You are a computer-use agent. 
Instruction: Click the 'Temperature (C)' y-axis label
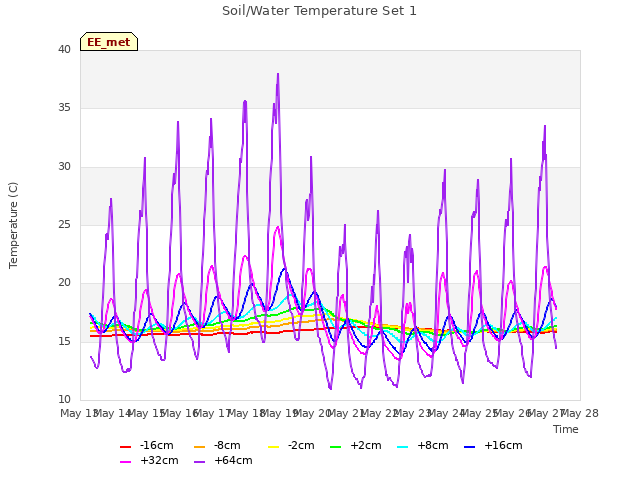click(x=13, y=225)
